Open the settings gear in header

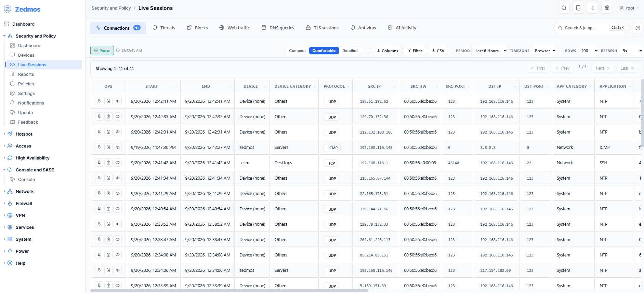point(607,8)
